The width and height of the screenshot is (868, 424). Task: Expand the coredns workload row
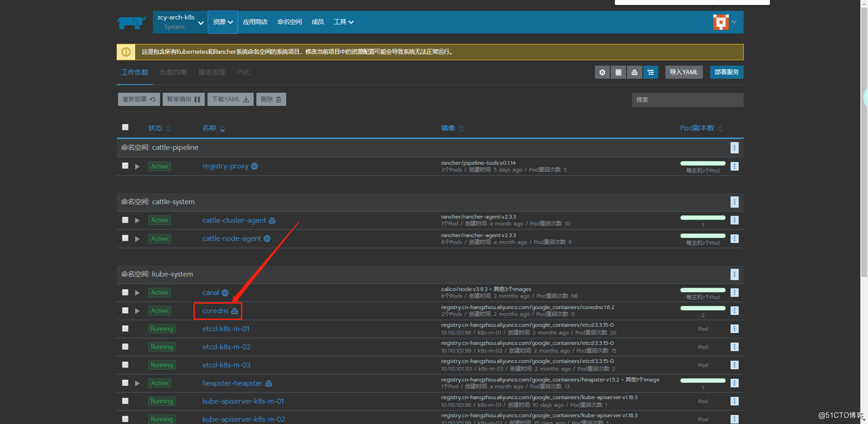click(137, 311)
